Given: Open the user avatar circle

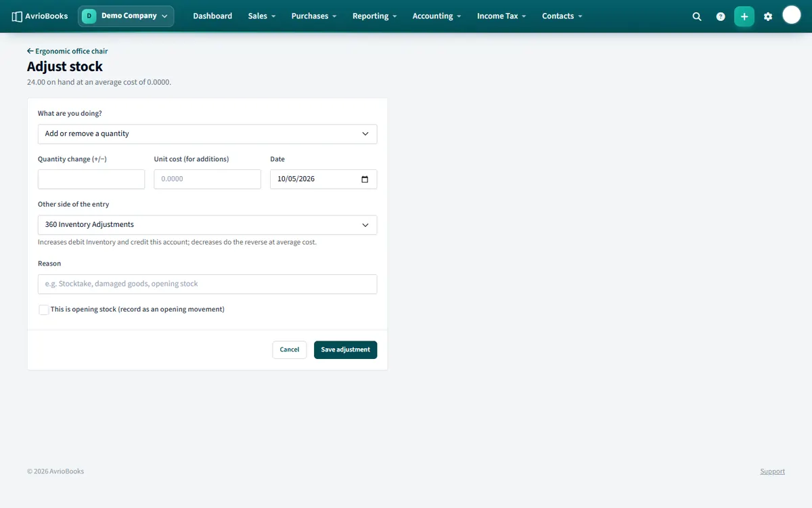Looking at the screenshot, I should (x=792, y=15).
